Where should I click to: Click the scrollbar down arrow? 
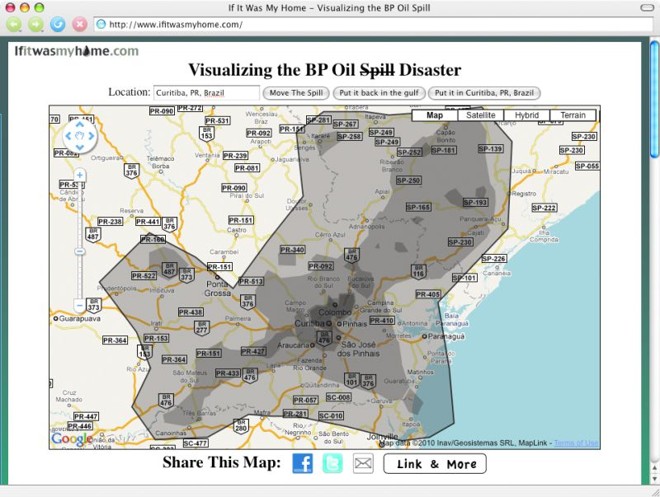(654, 478)
